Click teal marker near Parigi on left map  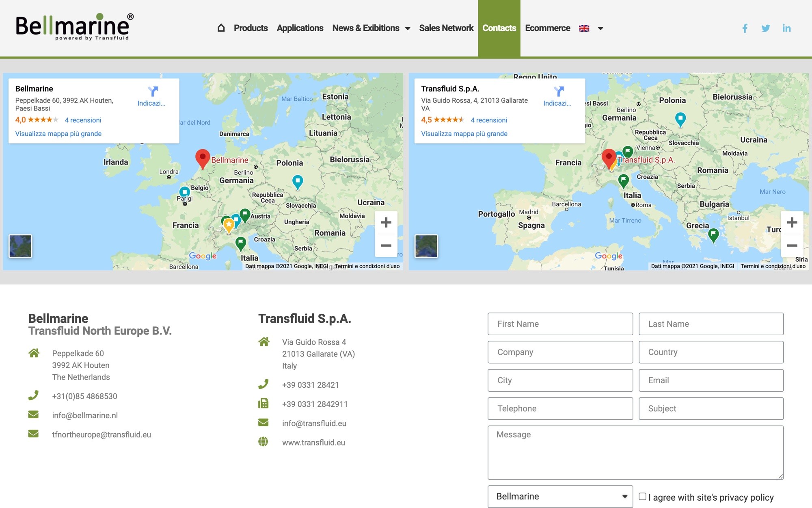coord(184,192)
